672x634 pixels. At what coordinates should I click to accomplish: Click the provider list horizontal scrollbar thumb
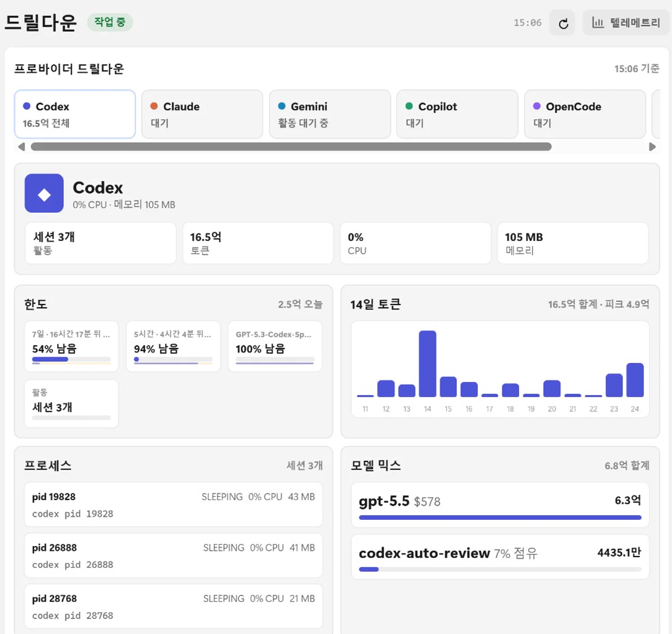291,147
